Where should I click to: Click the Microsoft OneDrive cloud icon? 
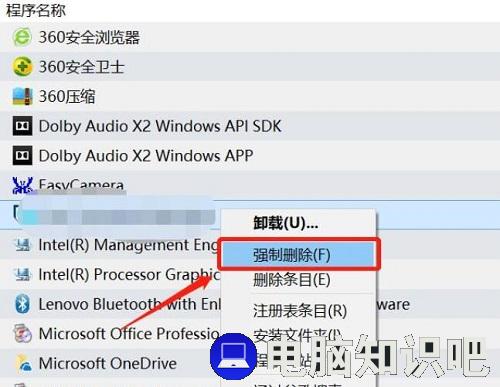pyautogui.click(x=24, y=363)
